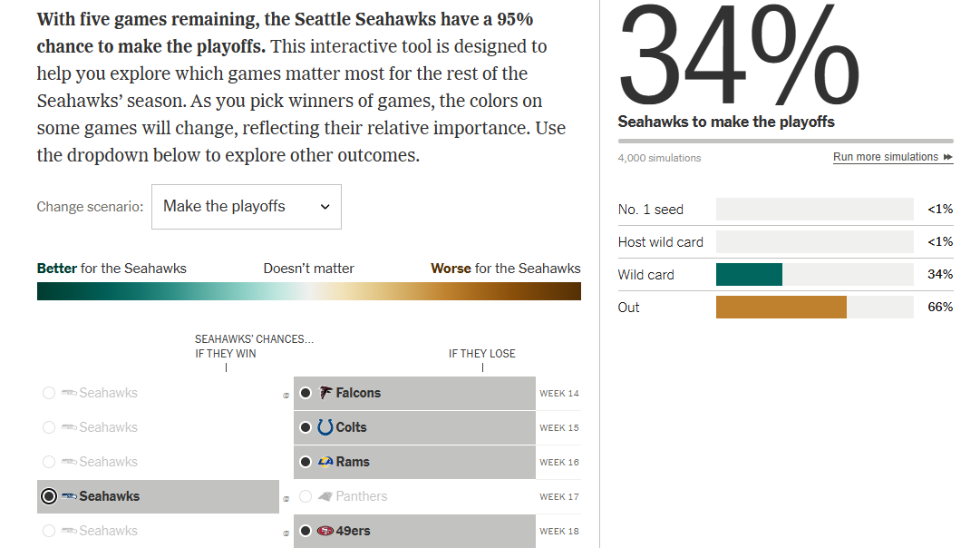Image resolution: width=980 pixels, height=548 pixels.
Task: Pick the Panthers to win Week 17
Action: tap(306, 496)
